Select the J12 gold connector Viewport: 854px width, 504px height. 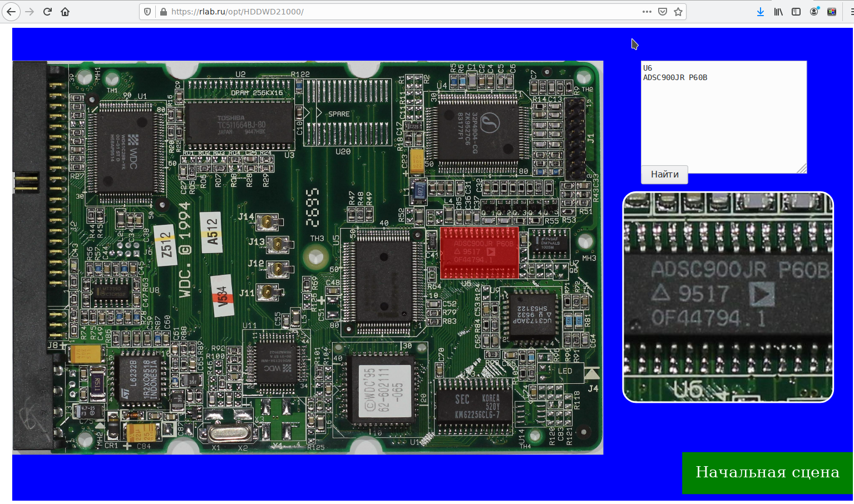tap(278, 269)
